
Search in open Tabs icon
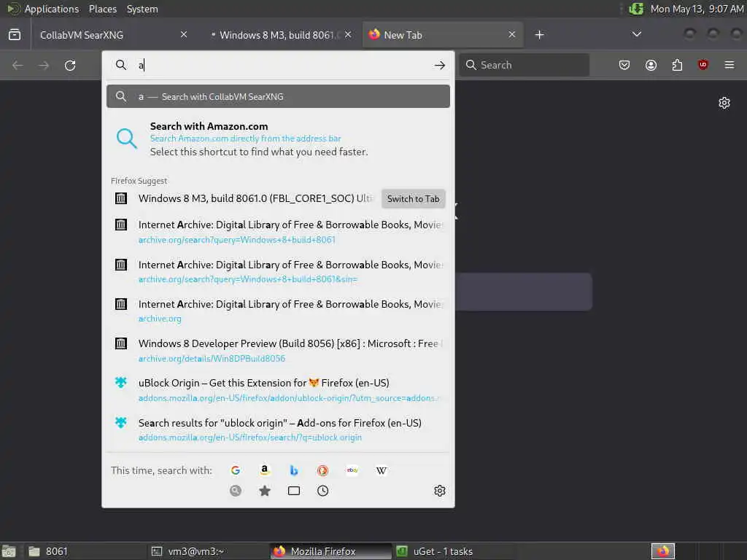click(x=294, y=491)
